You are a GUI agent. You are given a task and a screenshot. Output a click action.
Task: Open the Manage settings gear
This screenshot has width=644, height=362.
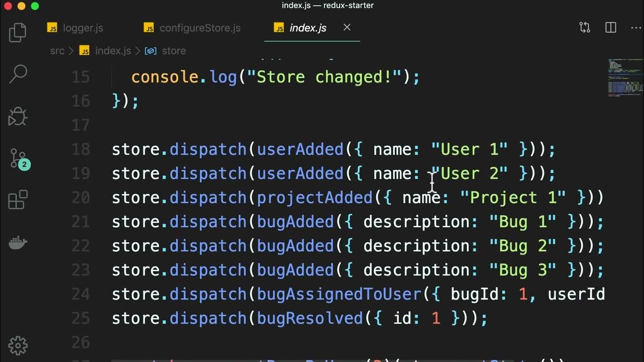pos(18,345)
